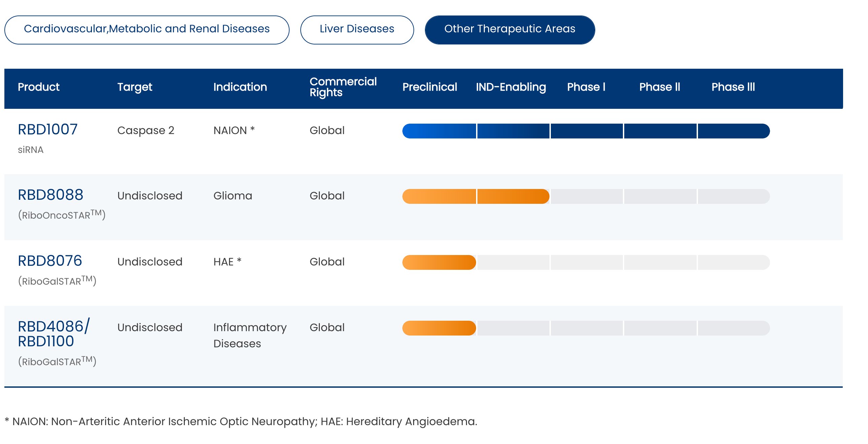The height and width of the screenshot is (444, 868).
Task: Click the Target column header
Action: click(135, 87)
